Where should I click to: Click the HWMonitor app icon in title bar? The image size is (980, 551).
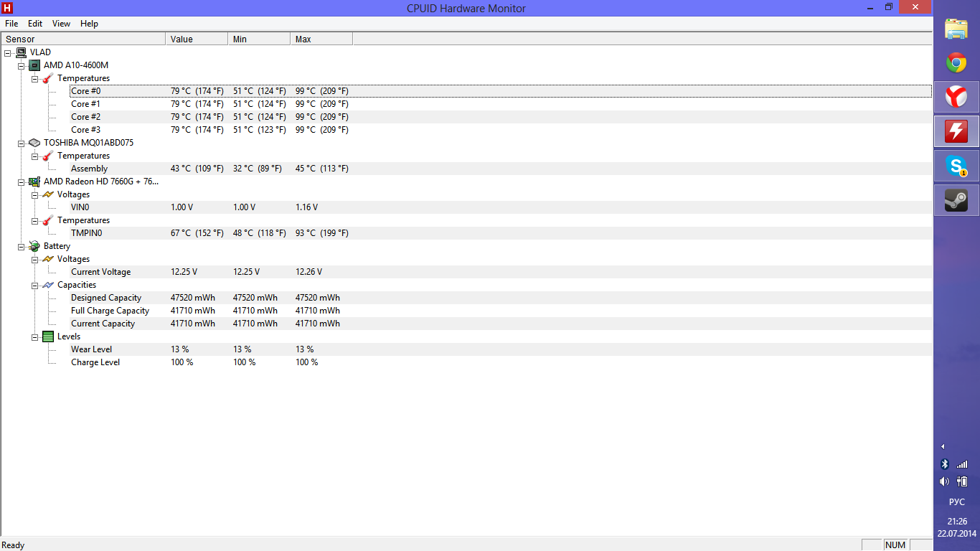coord(8,8)
